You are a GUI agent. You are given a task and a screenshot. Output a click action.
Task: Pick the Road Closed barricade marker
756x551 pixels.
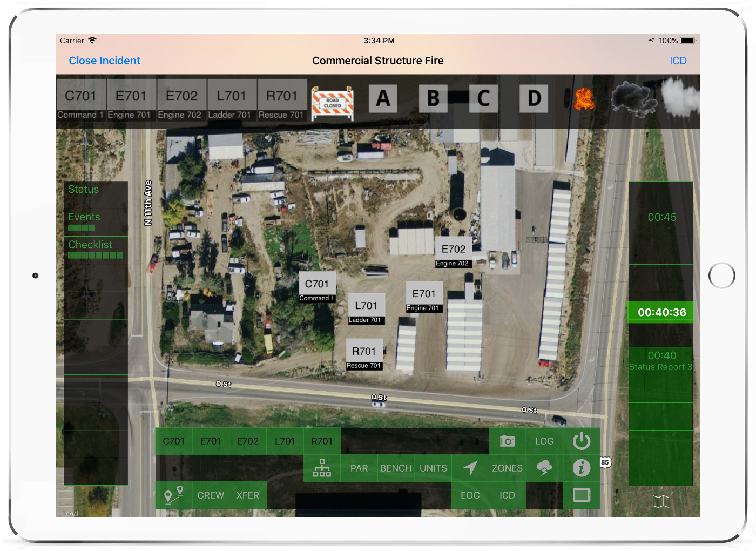333,103
